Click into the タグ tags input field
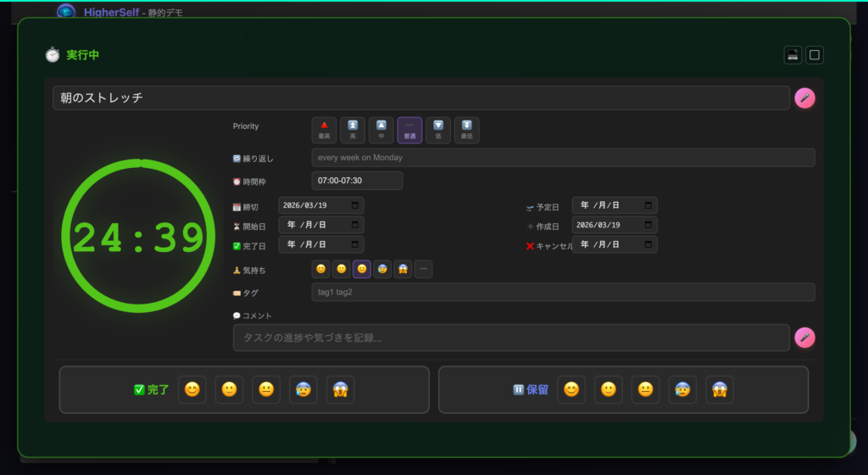Image resolution: width=868 pixels, height=475 pixels. (x=562, y=293)
